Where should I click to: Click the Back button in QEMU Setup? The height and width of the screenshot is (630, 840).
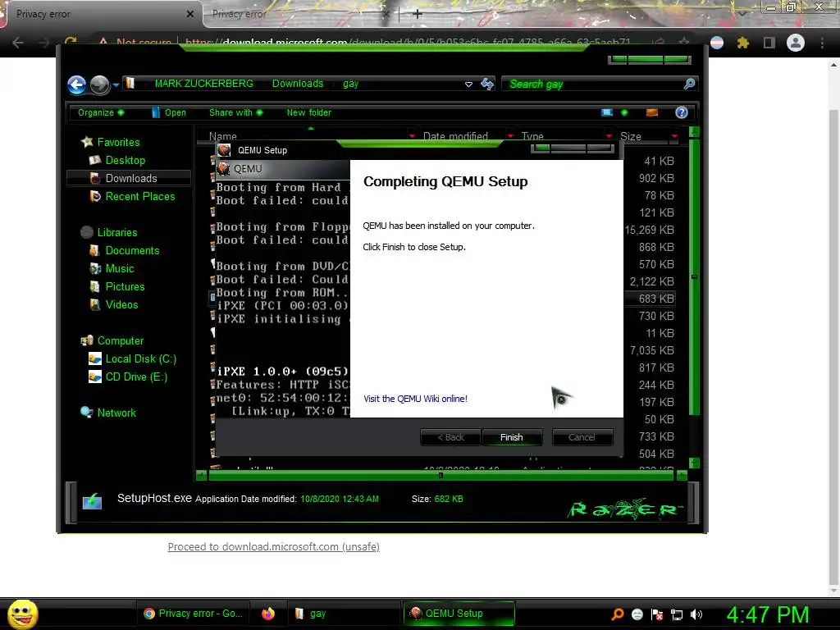click(450, 437)
